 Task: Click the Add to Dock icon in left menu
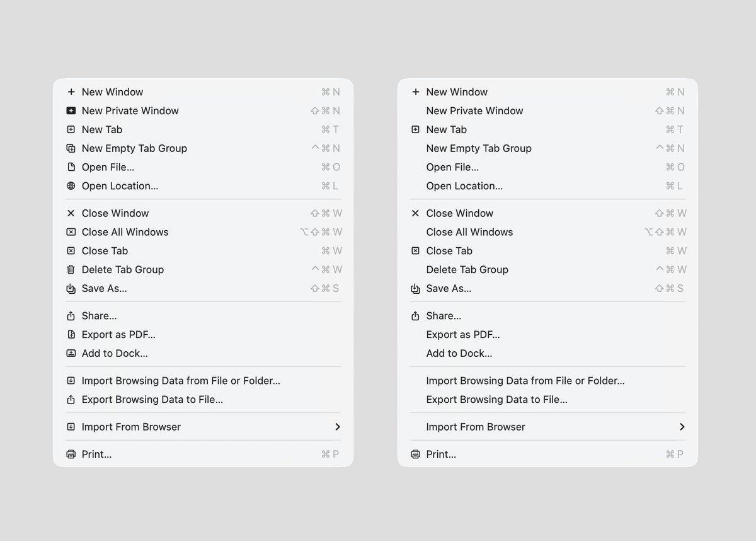(71, 354)
